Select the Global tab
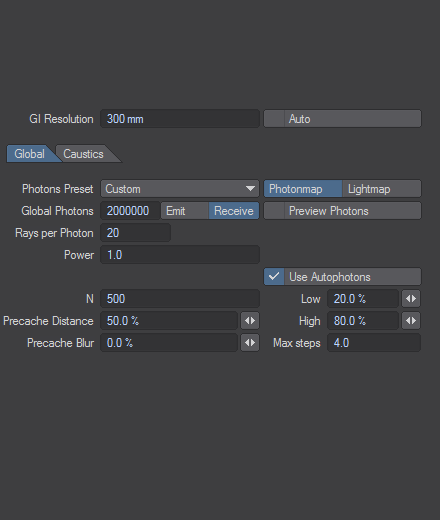This screenshot has width=440, height=520. (x=29, y=154)
